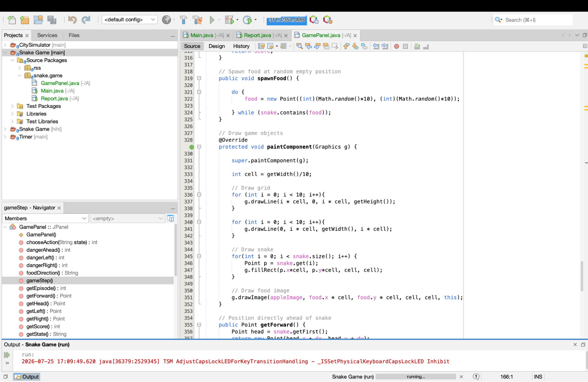
Task: Click the Debug Project icon
Action: (x=229, y=20)
